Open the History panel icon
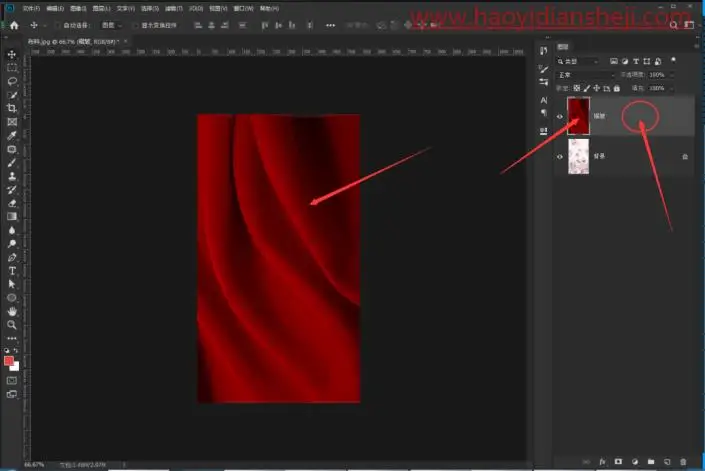 [x=544, y=51]
